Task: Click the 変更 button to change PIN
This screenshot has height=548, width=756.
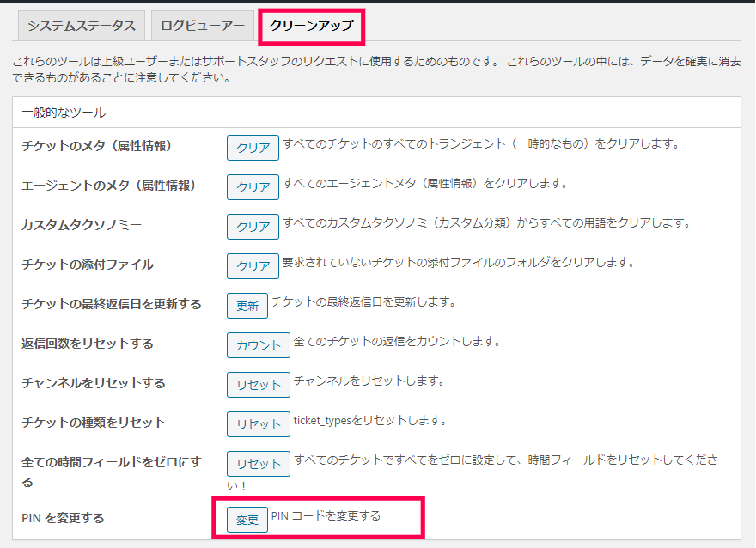Action: coord(247,520)
